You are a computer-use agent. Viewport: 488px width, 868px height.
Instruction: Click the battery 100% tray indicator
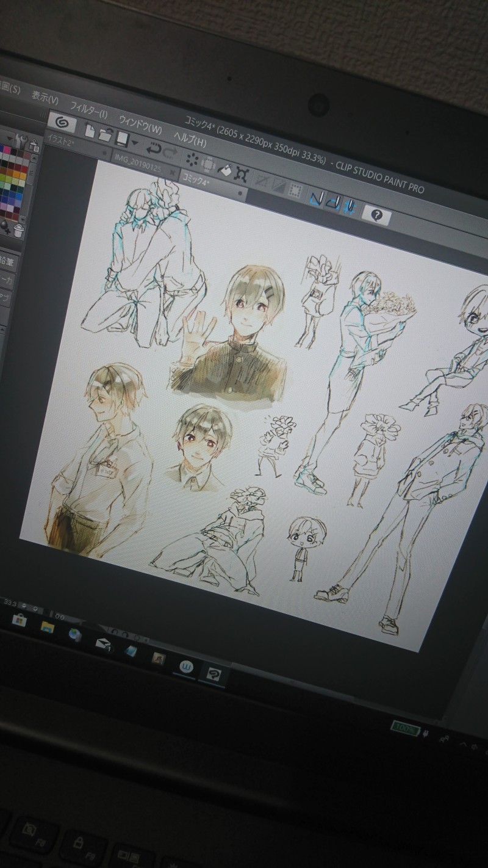[405, 728]
